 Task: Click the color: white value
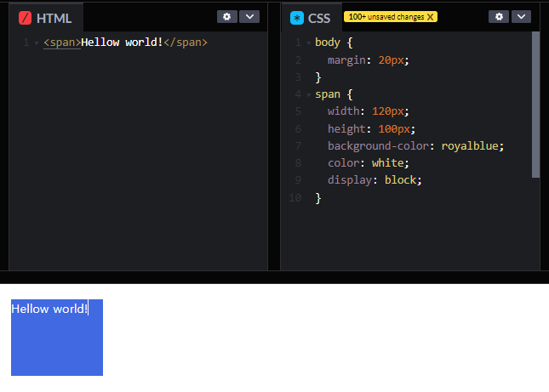(387, 163)
